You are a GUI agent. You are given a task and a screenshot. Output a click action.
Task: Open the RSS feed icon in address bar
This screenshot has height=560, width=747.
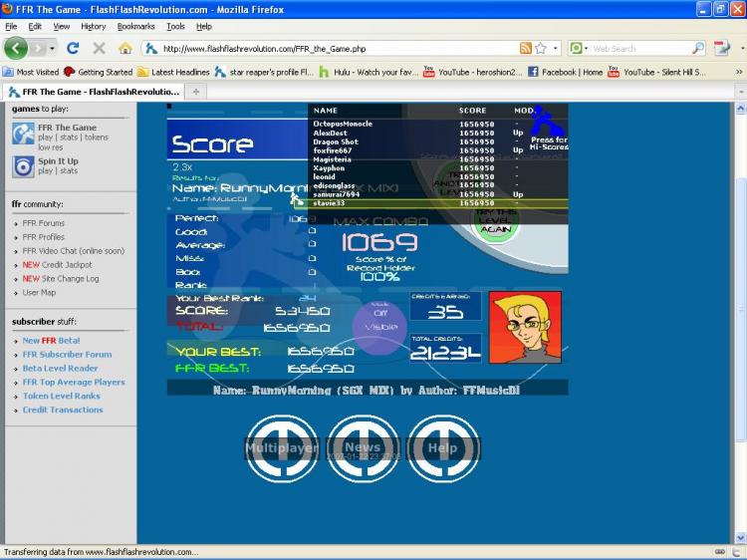[526, 48]
